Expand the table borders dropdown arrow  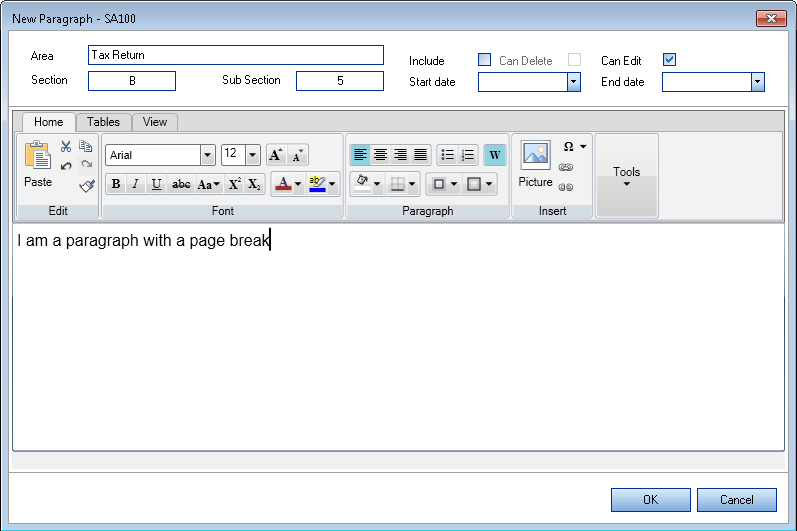click(412, 184)
